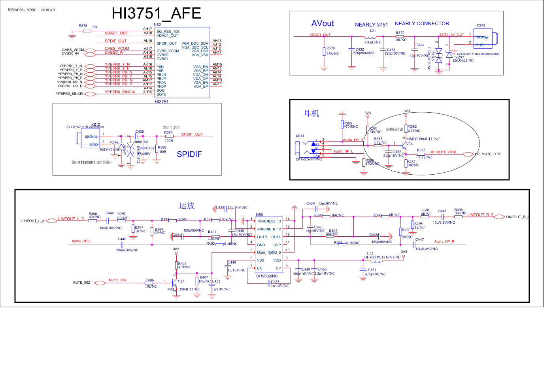Click the R404 resistor designator

click(338, 243)
